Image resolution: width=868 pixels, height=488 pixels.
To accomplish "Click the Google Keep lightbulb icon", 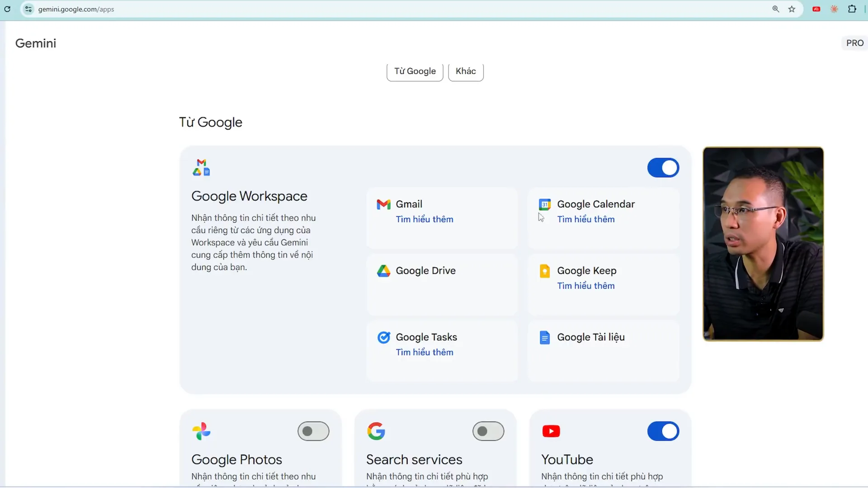I will (545, 271).
